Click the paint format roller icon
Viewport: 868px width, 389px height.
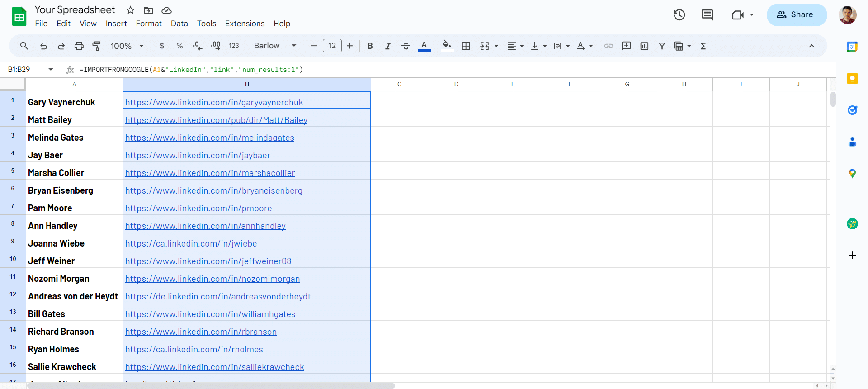[96, 46]
